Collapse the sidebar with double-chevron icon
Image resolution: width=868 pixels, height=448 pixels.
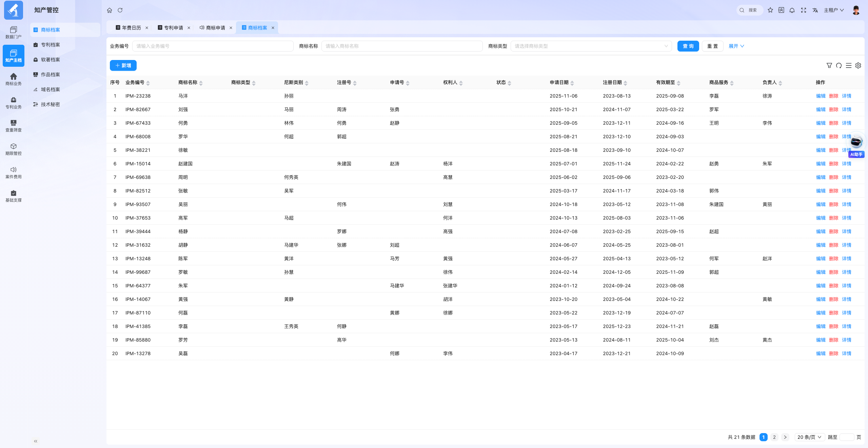36,441
